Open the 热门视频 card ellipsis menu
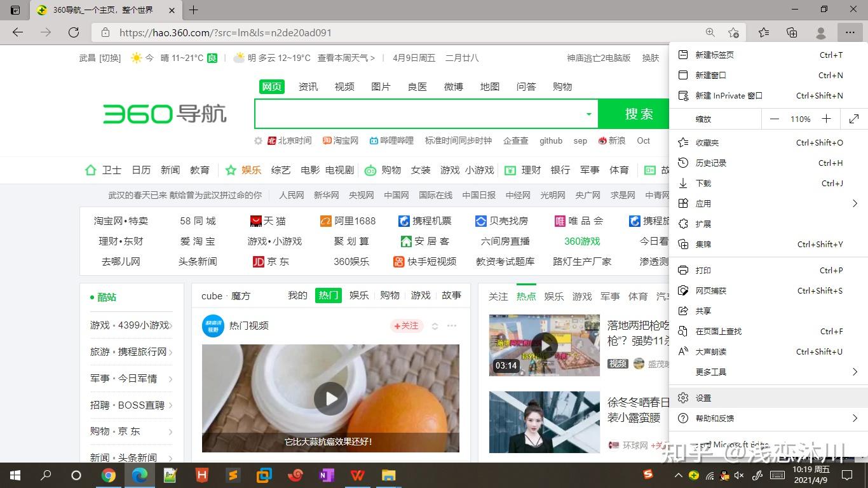 click(x=452, y=326)
